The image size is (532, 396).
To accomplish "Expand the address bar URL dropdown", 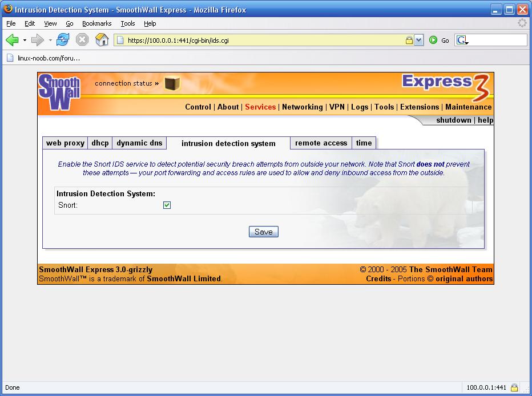I will pyautogui.click(x=418, y=41).
